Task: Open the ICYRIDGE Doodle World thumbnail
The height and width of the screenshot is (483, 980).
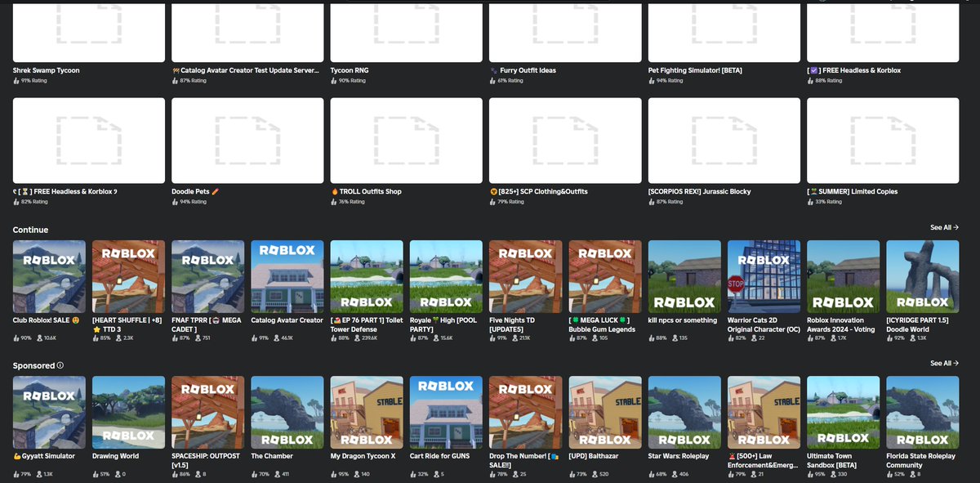Action: [923, 276]
